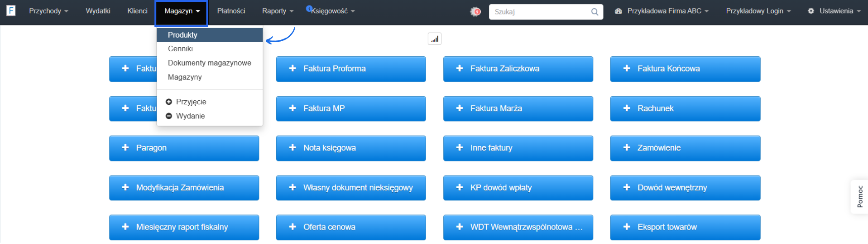Click the plus icon on Faktura MP

[x=293, y=108]
